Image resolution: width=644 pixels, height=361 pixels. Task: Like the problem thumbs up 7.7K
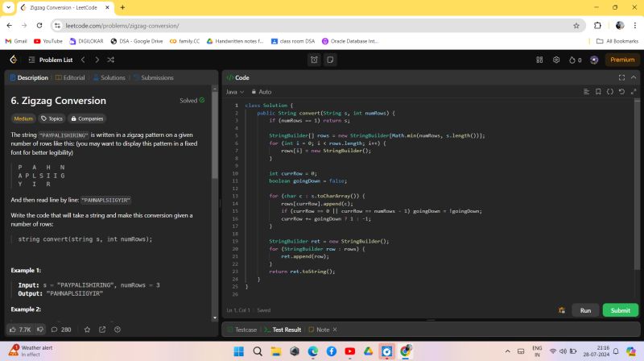pyautogui.click(x=20, y=330)
